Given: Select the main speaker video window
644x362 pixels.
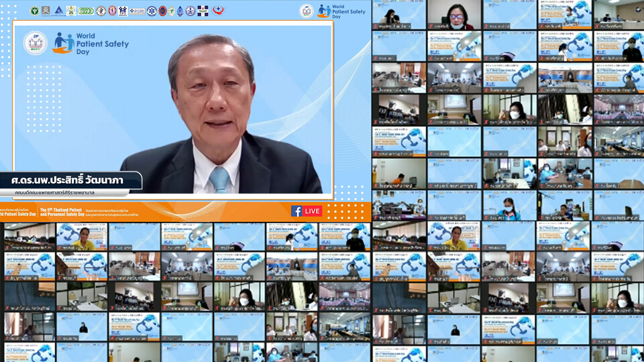Looking at the screenshot, I should pyautogui.click(x=172, y=109).
